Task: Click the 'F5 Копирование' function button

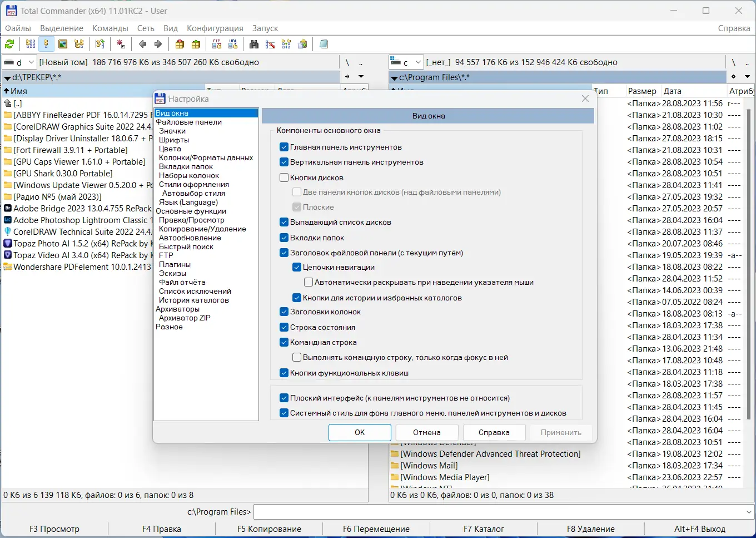Action: (x=269, y=529)
